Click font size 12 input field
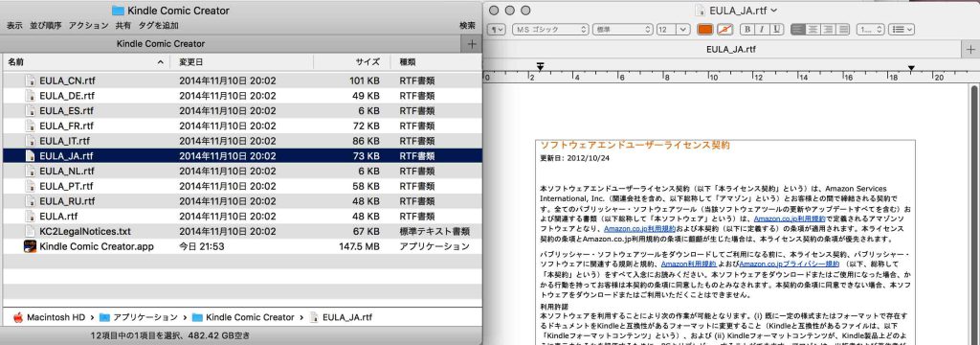 pos(666,30)
